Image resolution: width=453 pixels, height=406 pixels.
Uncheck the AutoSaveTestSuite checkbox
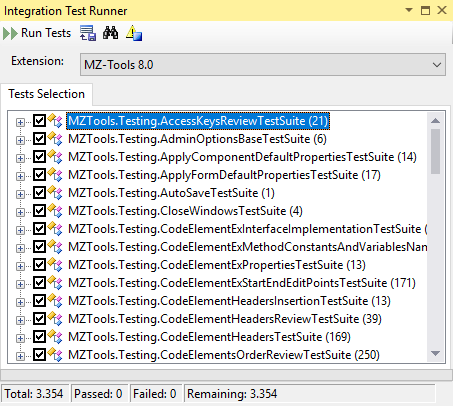pyautogui.click(x=39, y=193)
